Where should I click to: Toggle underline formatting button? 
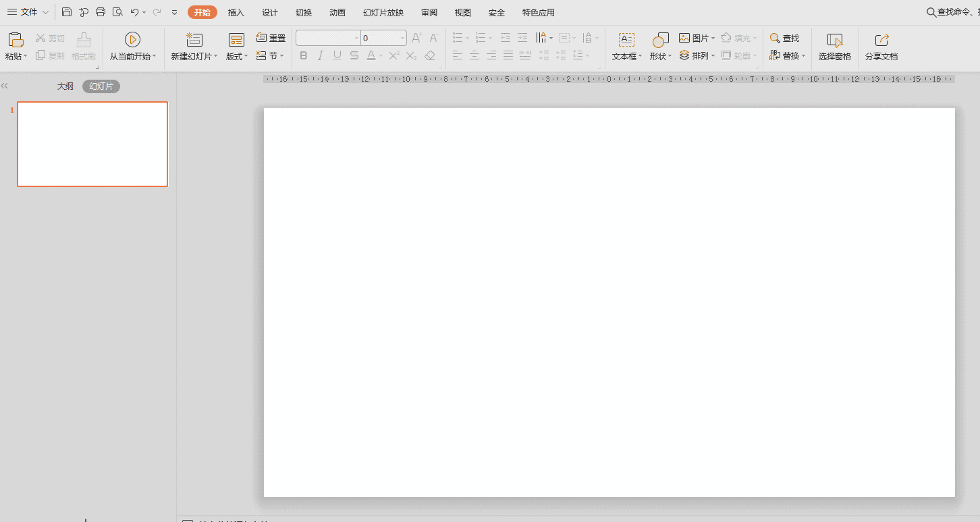tap(337, 55)
